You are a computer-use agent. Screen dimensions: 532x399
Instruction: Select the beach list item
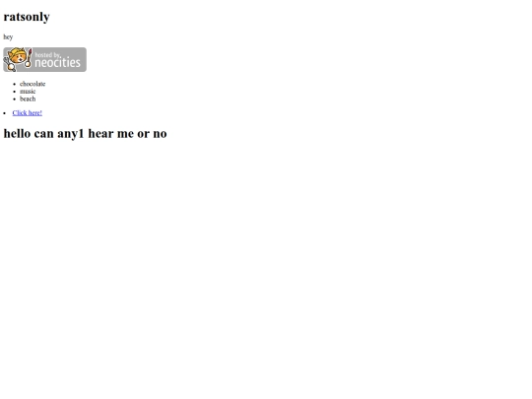pos(28,99)
